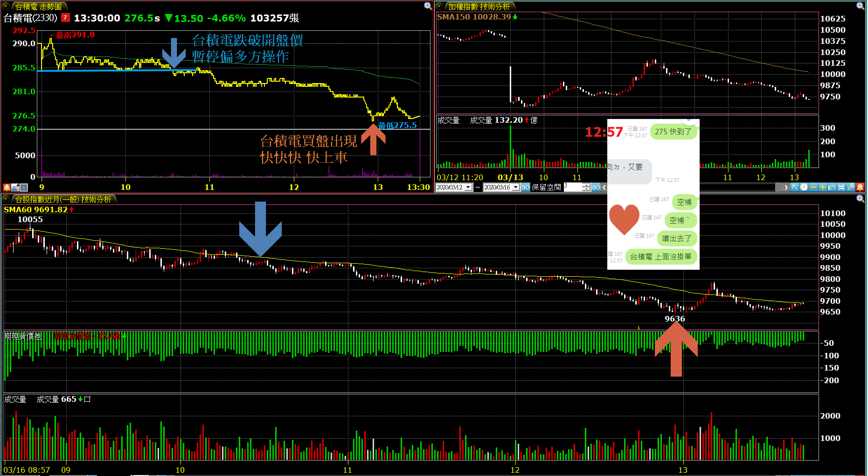Click the '1' layout icon in the TSMC panel
868x476 pixels.
[x=24, y=188]
